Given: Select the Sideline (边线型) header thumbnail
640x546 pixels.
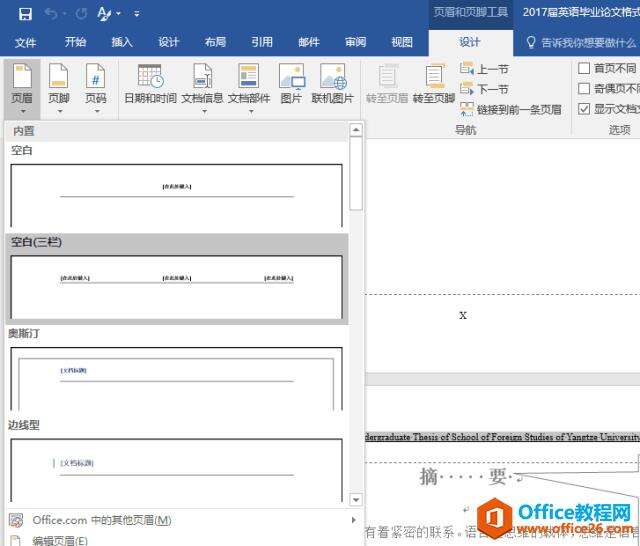Looking at the screenshot, I should [x=176, y=470].
